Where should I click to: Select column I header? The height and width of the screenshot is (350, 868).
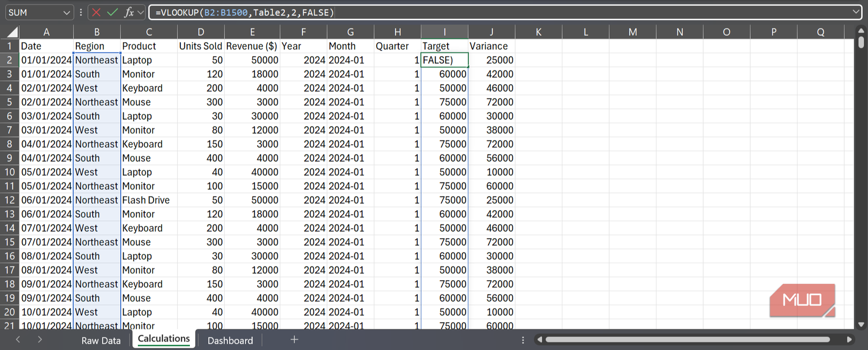pyautogui.click(x=444, y=32)
